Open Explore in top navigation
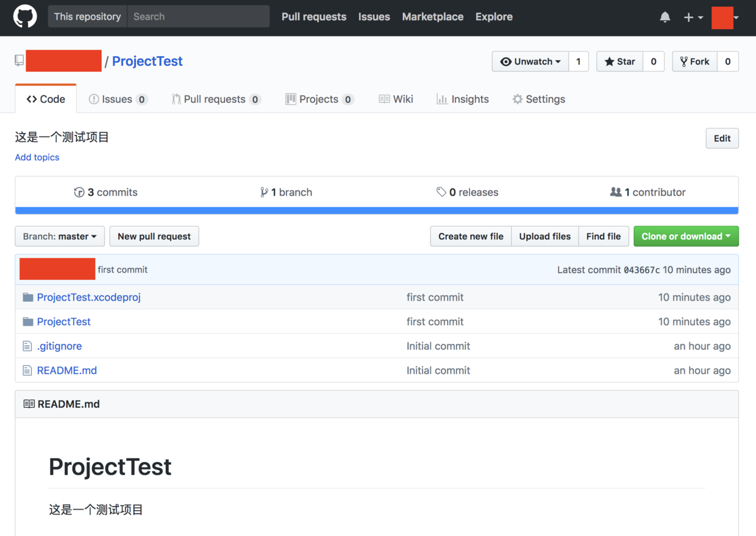 [x=494, y=17]
